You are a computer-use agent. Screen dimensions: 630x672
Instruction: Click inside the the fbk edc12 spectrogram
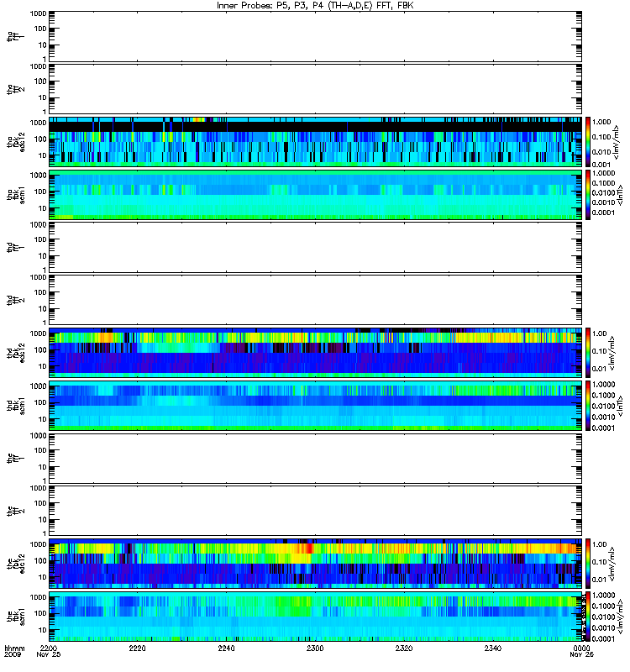316,564
